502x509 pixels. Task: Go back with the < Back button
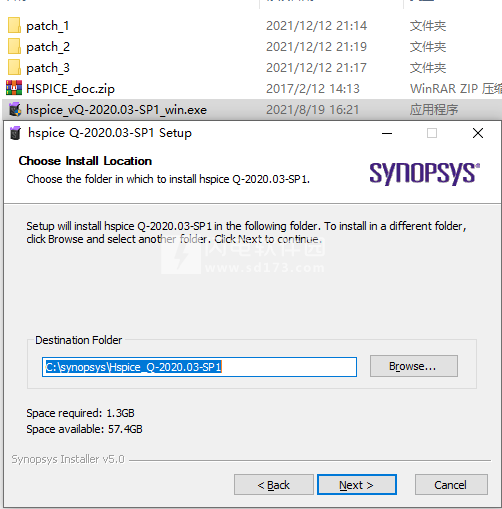[274, 485]
